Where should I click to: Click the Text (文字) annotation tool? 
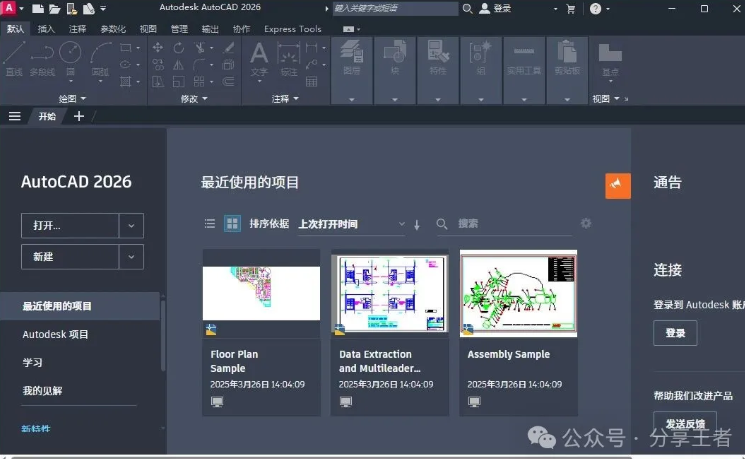[259, 59]
